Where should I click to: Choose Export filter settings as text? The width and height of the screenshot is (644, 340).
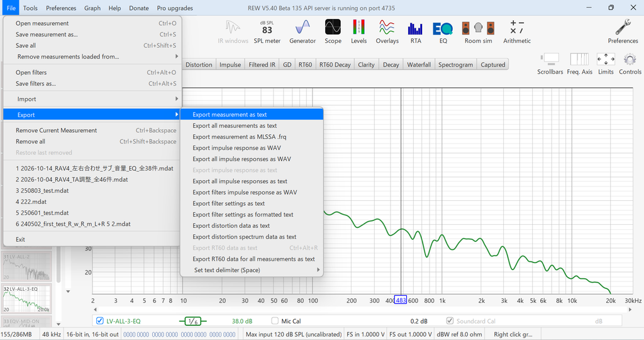point(252,203)
